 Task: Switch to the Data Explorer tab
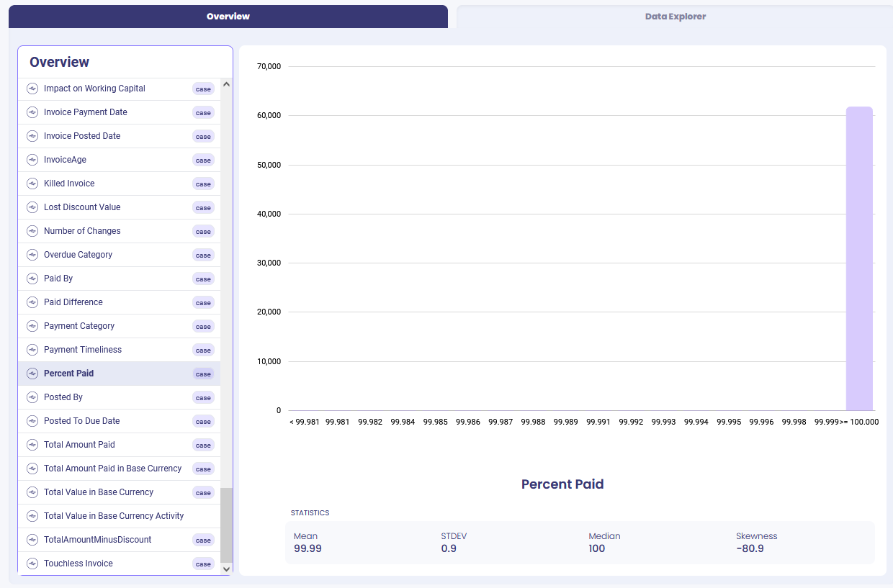coord(675,17)
